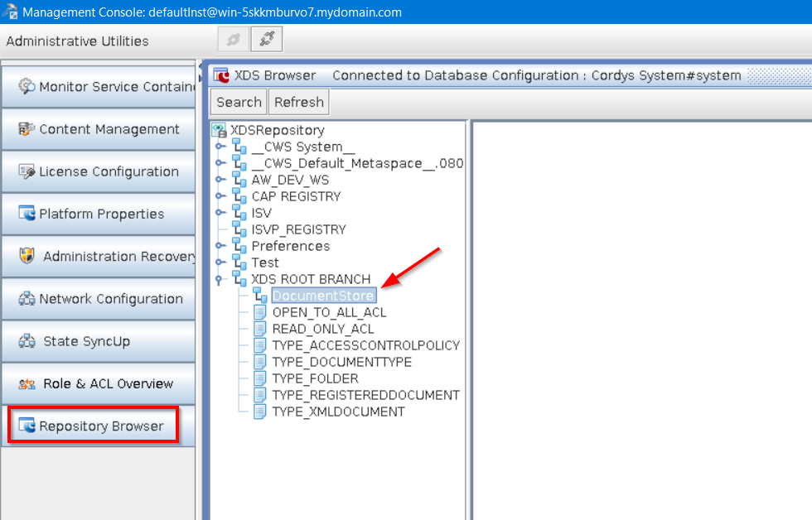Viewport: 812px width, 520px height.
Task: Expand the Preferences tree node
Action: pos(220,246)
